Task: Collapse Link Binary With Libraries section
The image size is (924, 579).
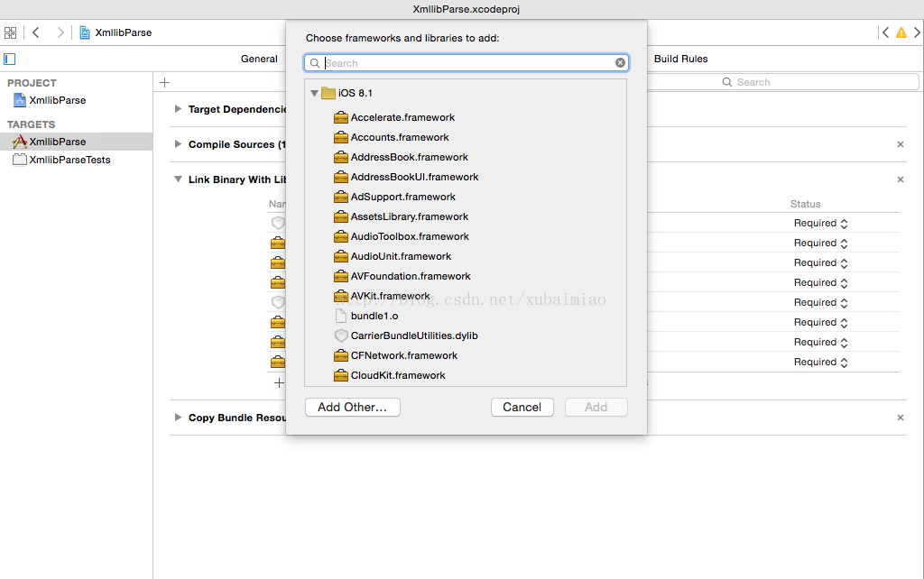Action: (x=178, y=179)
